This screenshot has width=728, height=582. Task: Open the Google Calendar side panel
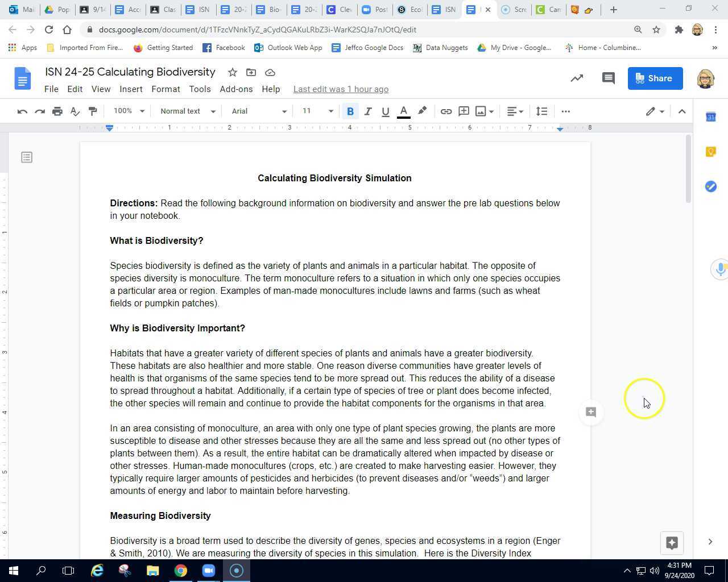point(710,117)
